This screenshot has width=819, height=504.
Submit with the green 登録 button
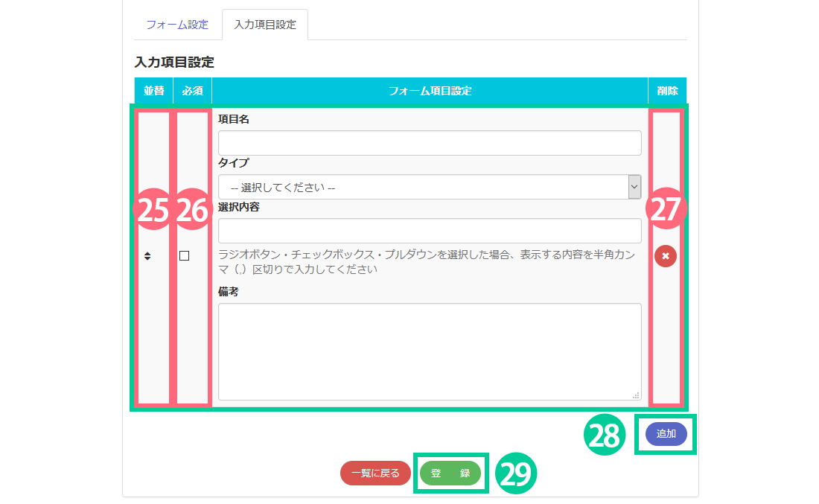pos(450,473)
